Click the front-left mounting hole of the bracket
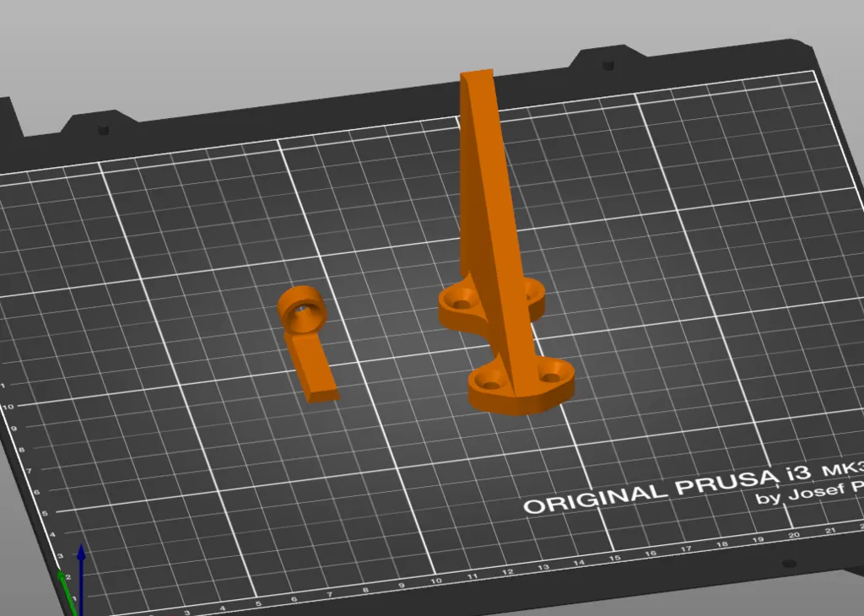Image resolution: width=864 pixels, height=616 pixels. pos(487,382)
